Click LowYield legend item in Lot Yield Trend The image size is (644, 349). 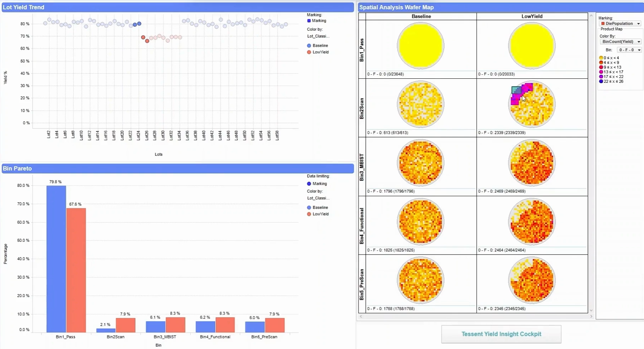(x=318, y=52)
